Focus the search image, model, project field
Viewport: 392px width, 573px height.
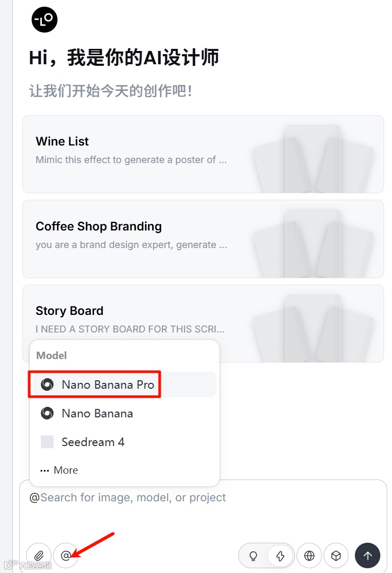tap(202, 498)
